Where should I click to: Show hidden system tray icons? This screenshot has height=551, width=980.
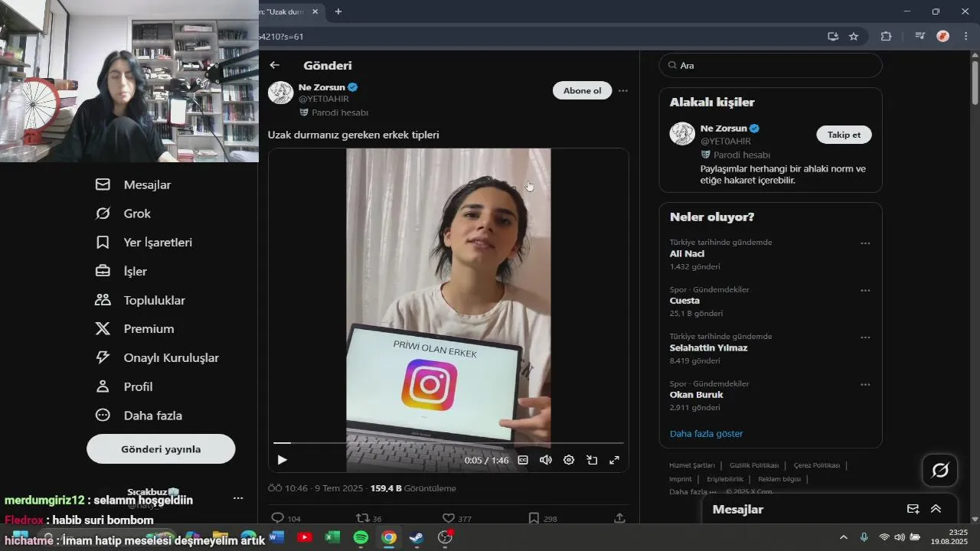click(844, 537)
